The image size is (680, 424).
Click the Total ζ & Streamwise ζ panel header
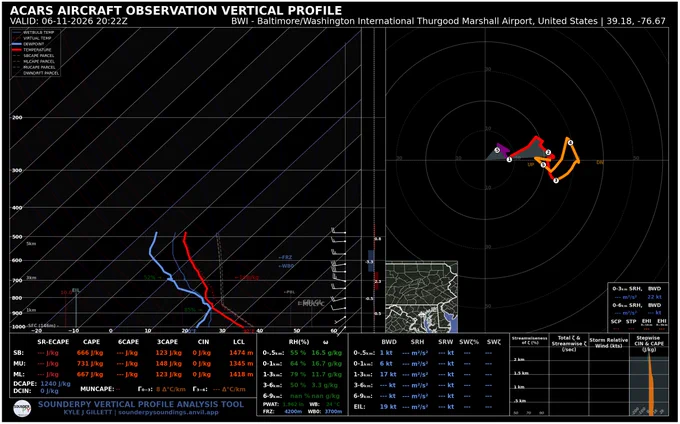click(x=569, y=343)
